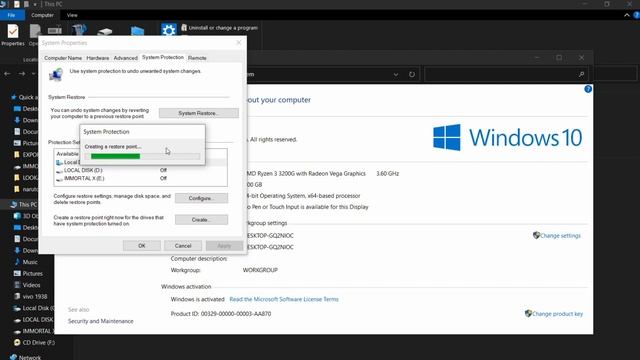Click the search icon in System window
640x360 pixels.
581,74
